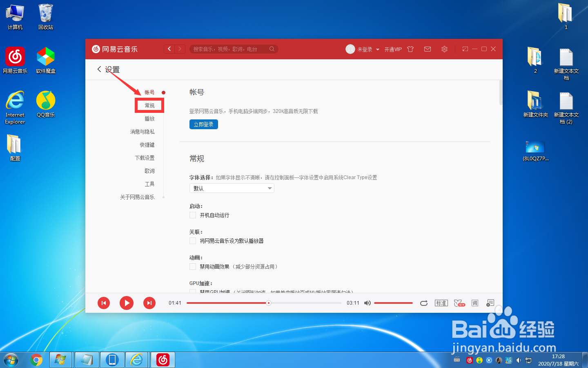Select 快捷键 in settings sidebar
Viewport: 588px width, 368px height.
[147, 145]
